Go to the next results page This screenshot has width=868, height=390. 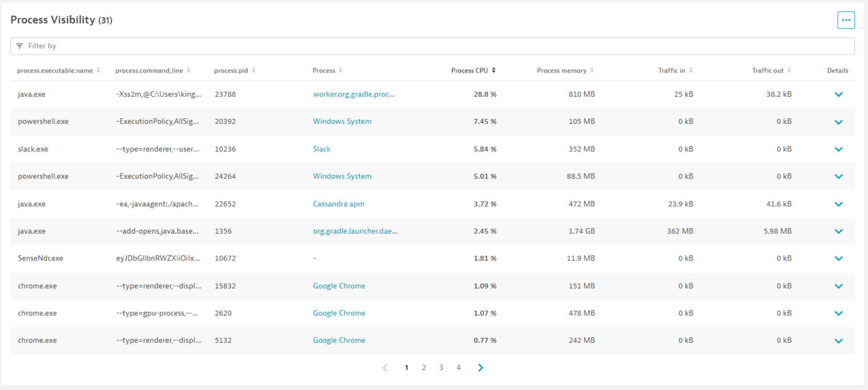pyautogui.click(x=480, y=367)
